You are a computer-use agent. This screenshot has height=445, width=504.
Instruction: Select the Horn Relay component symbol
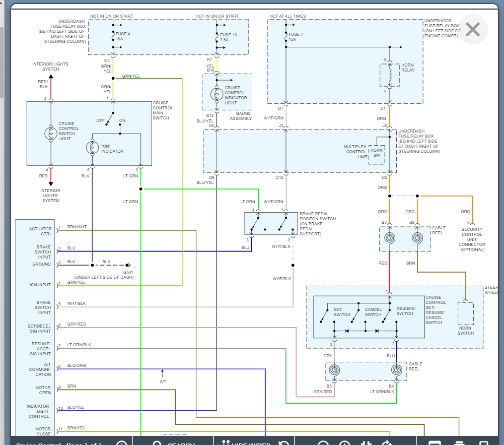389,75
